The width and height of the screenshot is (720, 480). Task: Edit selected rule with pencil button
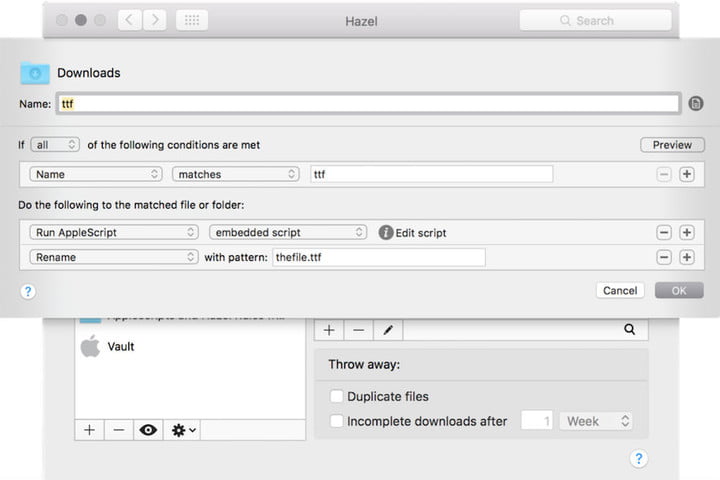[x=388, y=330]
